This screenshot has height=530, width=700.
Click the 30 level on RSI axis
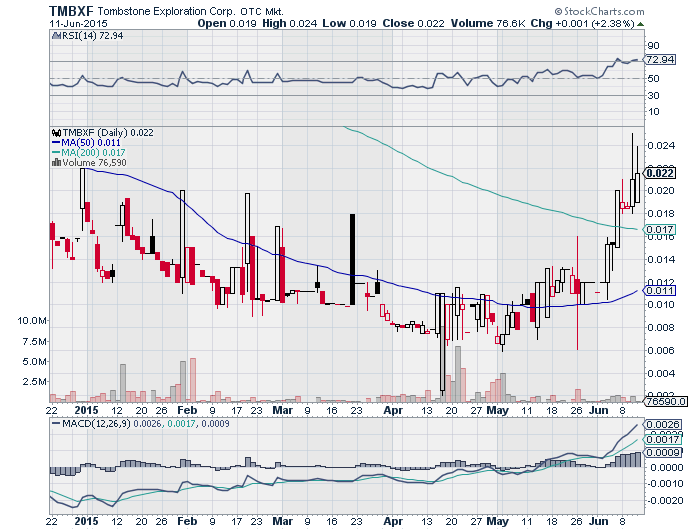653,96
